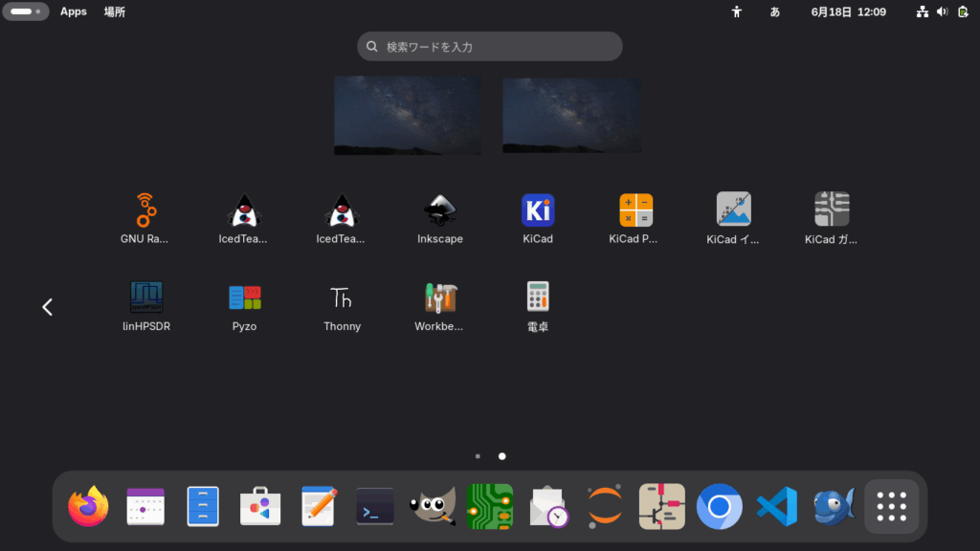Open the accessibility menu icon in the top bar
Screen dimensions: 980x551
(737, 11)
